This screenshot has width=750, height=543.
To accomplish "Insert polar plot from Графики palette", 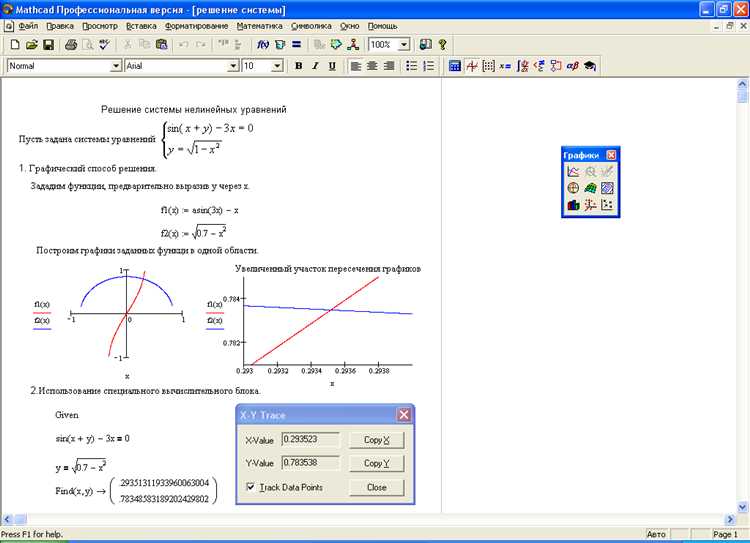I will (573, 188).
